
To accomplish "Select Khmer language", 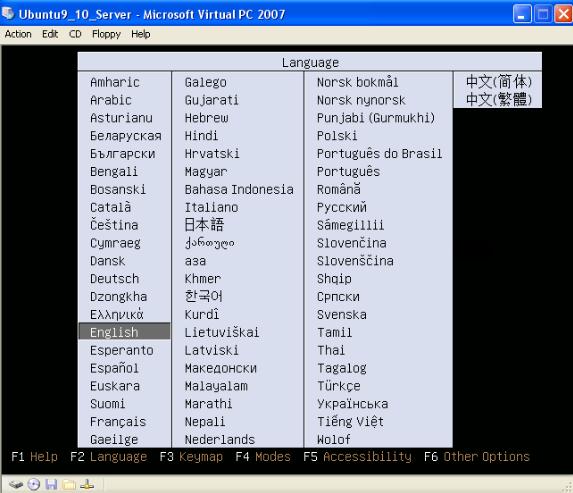I will [202, 279].
